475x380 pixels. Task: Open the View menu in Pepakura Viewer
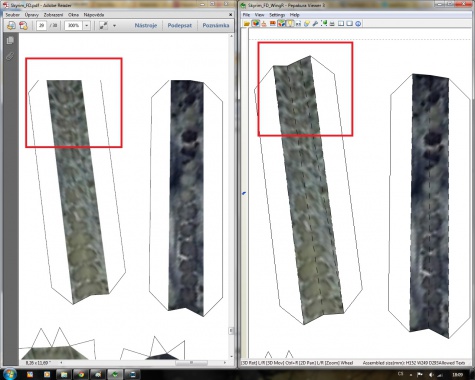click(x=259, y=15)
